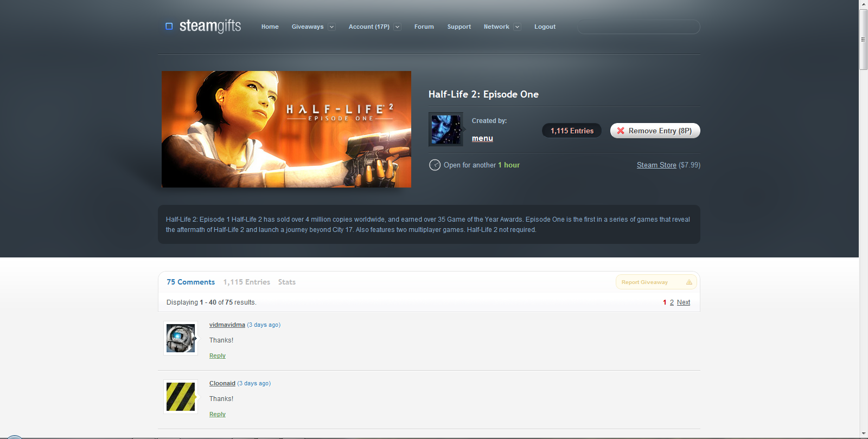Viewport: 868px width, 439px height.
Task: Click the steamgifts site title
Action: click(210, 25)
